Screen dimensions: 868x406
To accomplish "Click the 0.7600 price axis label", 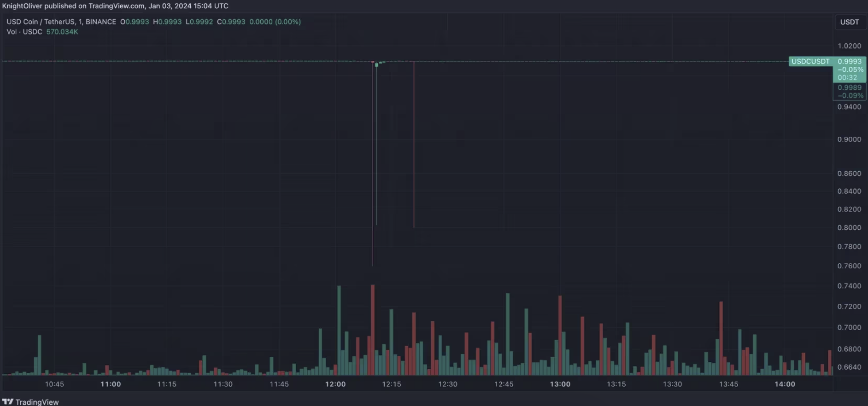I will (849, 266).
